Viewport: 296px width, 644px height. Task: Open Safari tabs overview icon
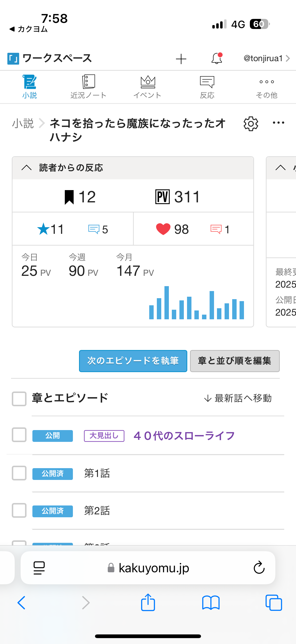pos(273,602)
